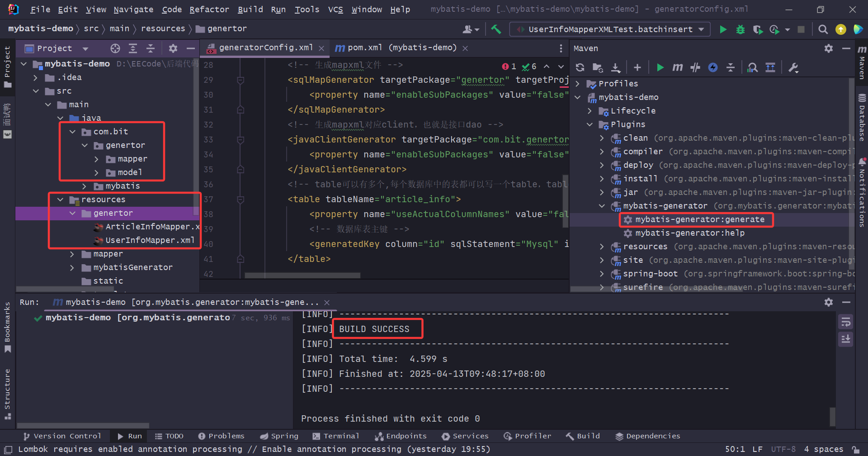This screenshot has width=868, height=456.
Task: Expand the mapper package under genertor
Action: pyautogui.click(x=96, y=159)
